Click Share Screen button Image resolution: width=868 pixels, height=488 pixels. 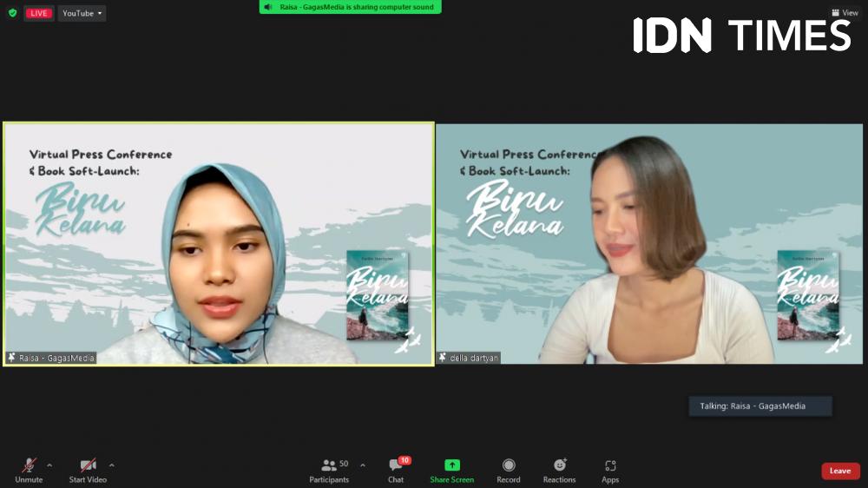pos(451,471)
